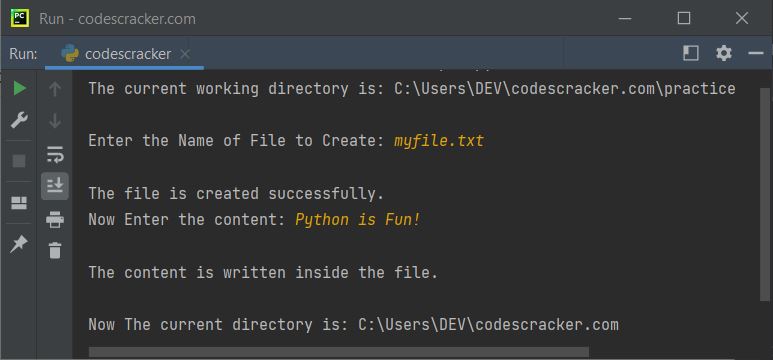Viewport: 773px width, 360px height.
Task: Click the input text Python is Fun!
Action: tap(357, 219)
